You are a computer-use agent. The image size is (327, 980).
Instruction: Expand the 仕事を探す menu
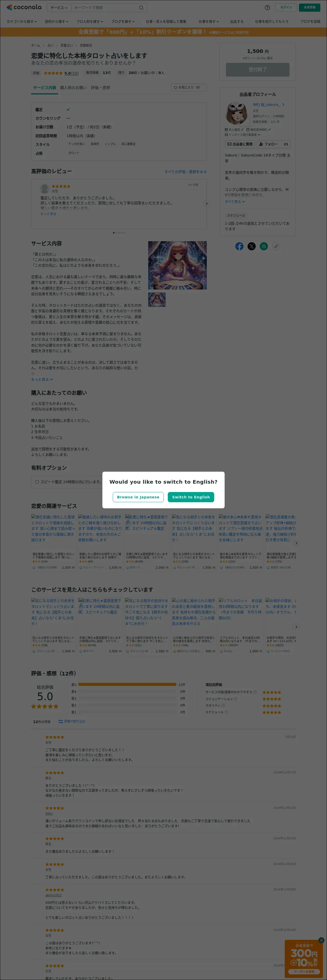(209, 22)
